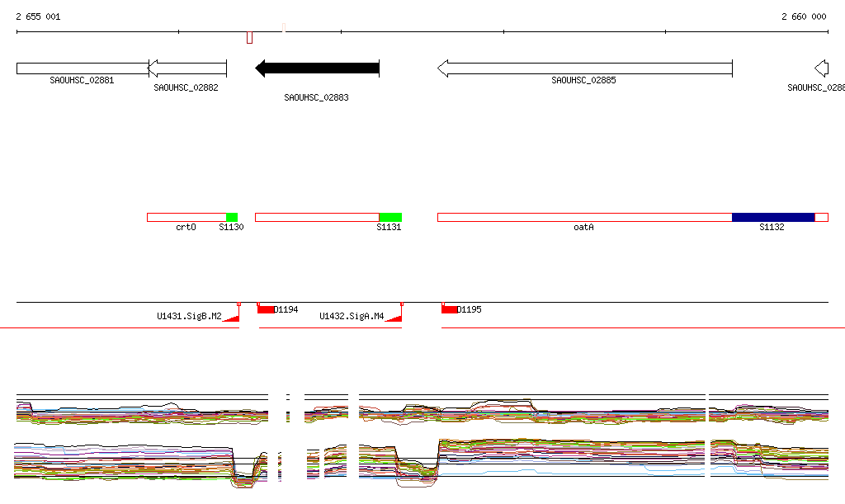Click the 2 655 001 start coordinate
The width and height of the screenshot is (845, 504).
(38, 16)
